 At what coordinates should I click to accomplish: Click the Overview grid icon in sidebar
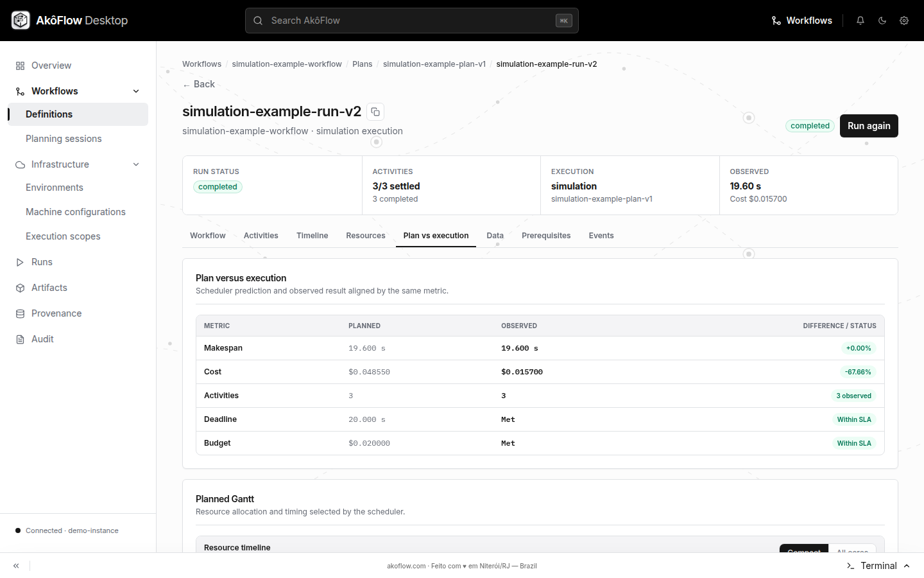pyautogui.click(x=20, y=66)
